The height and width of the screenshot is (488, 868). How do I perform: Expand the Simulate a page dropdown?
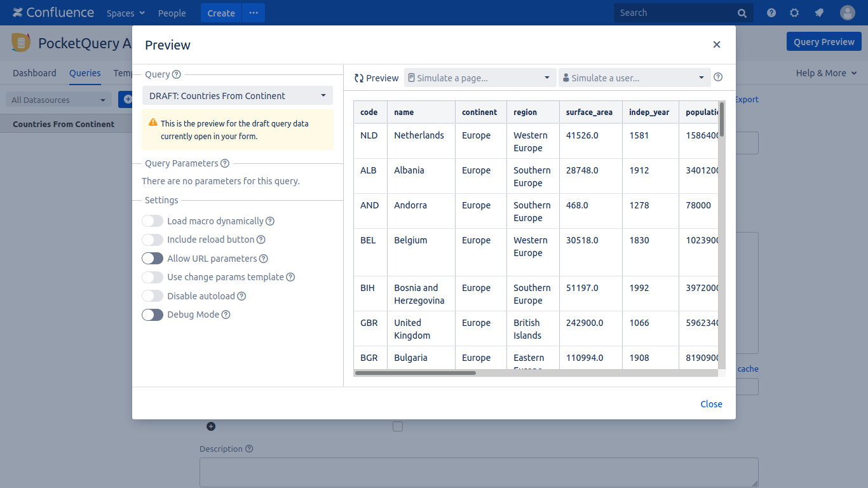[480, 78]
